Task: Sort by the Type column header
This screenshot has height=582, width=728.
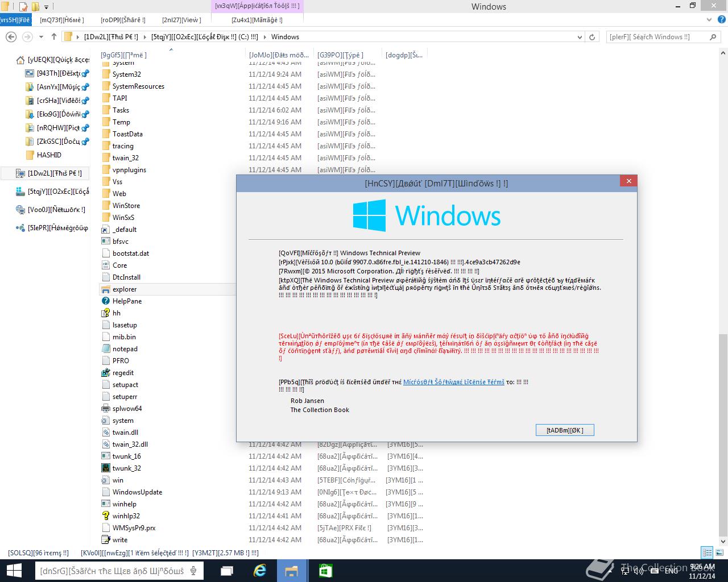Action: (348, 55)
